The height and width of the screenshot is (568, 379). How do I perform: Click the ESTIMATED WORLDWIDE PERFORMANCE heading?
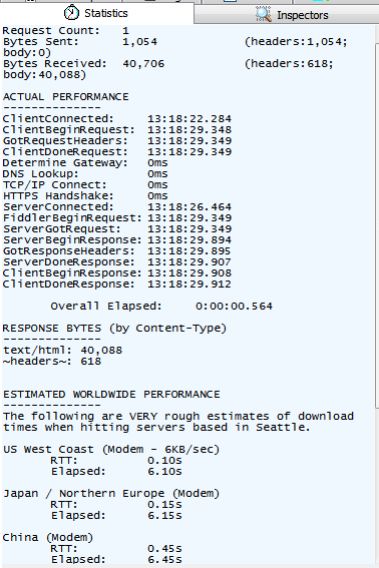pyautogui.click(x=111, y=394)
